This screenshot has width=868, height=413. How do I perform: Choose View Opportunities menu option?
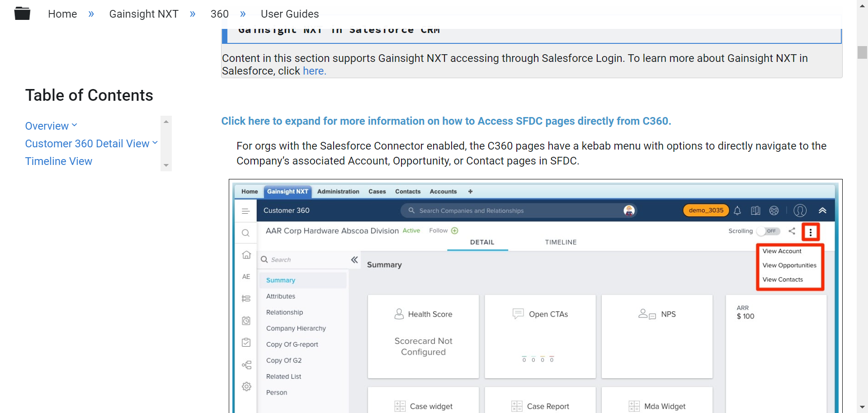[x=789, y=265]
